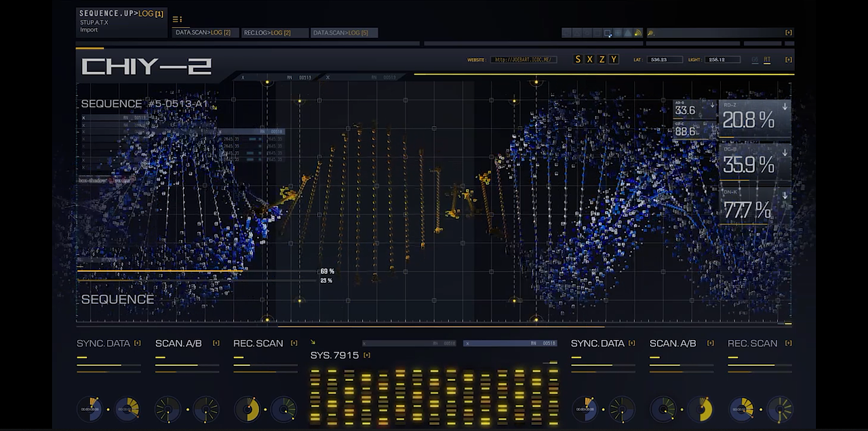Toggle the X axis button

tap(590, 60)
